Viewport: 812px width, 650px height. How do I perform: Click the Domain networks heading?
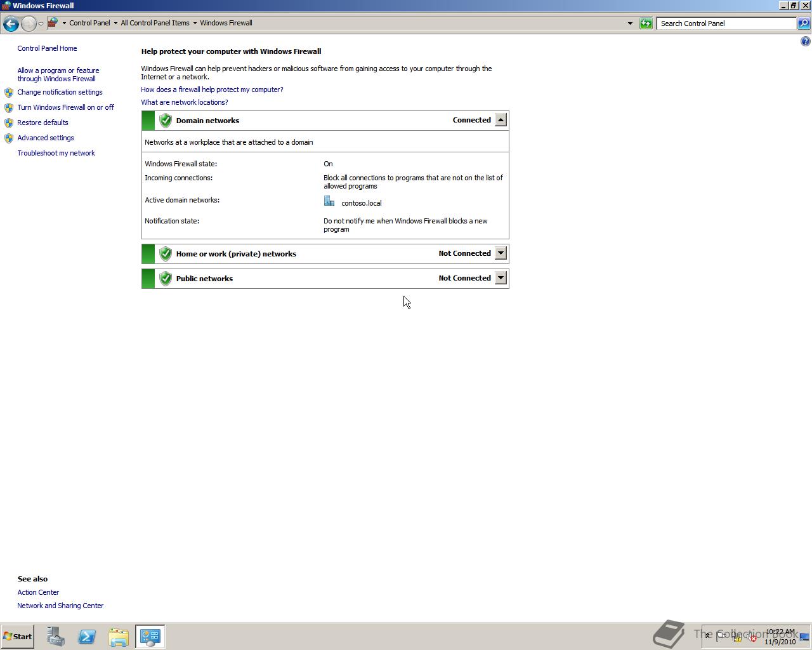(207, 121)
